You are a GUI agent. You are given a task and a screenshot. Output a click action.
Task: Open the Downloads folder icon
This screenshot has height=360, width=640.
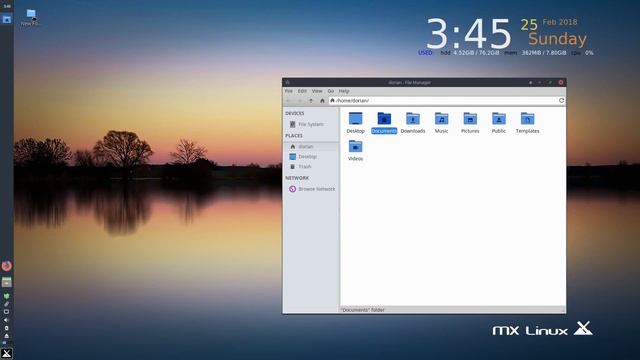pyautogui.click(x=413, y=119)
